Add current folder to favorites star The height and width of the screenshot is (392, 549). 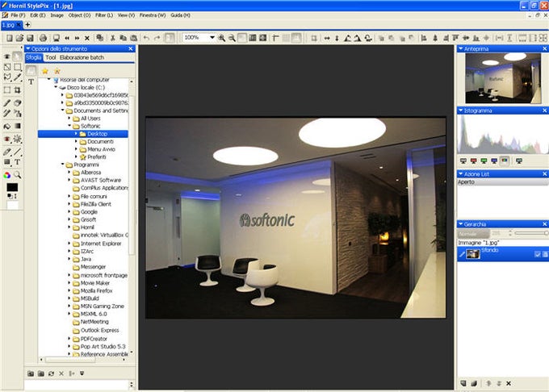click(45, 71)
